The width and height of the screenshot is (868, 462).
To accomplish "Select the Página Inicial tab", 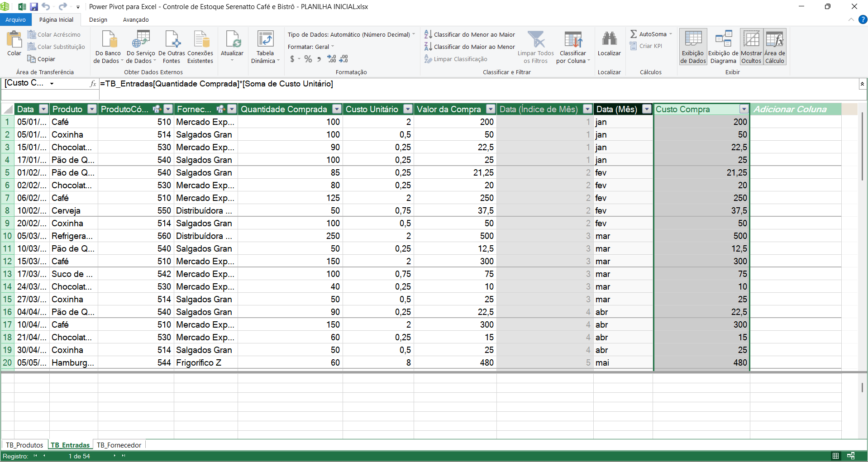I will click(56, 19).
